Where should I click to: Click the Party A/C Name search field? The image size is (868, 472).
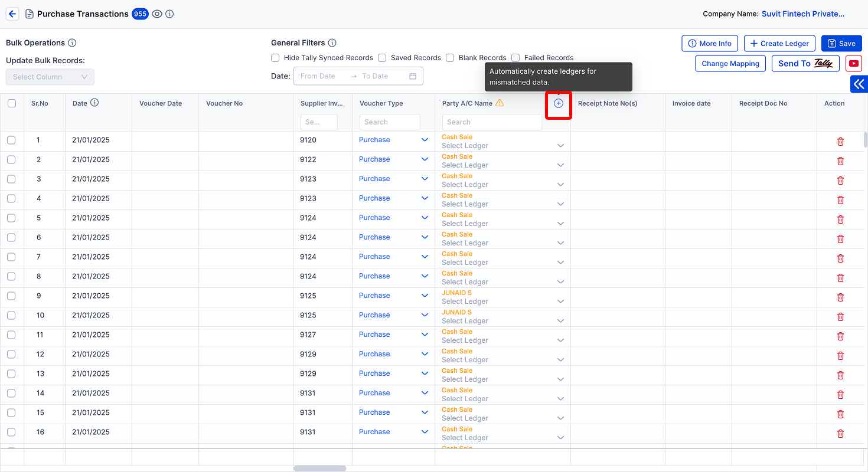click(x=492, y=122)
